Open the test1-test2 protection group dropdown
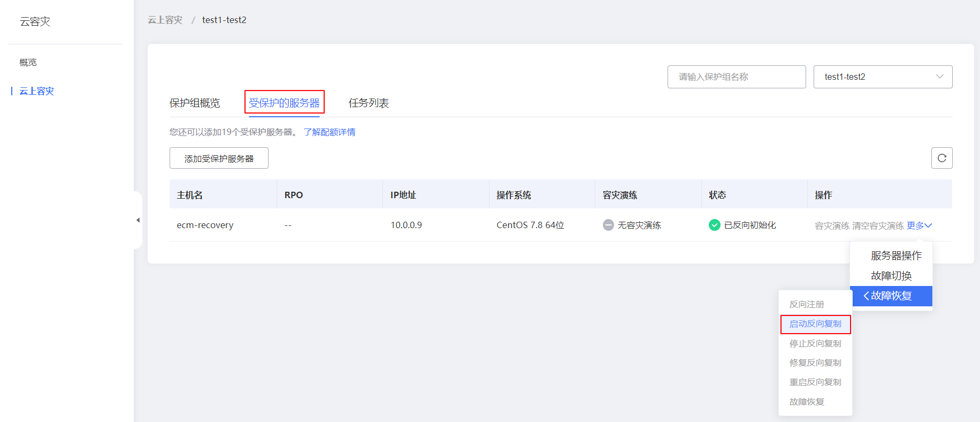 coord(883,77)
